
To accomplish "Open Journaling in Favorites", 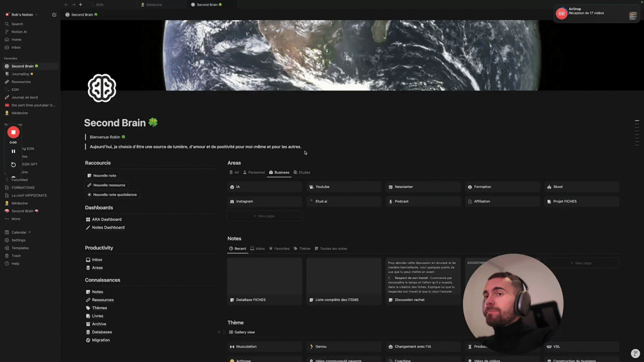I will 20,74.
